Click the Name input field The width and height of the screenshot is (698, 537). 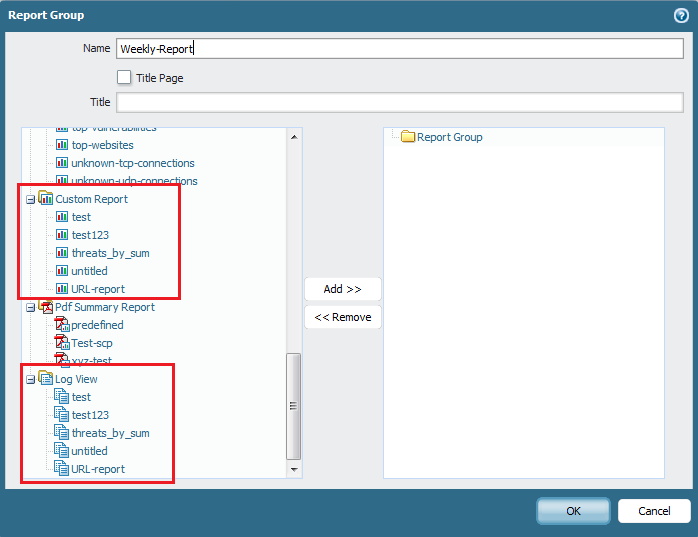tap(400, 49)
